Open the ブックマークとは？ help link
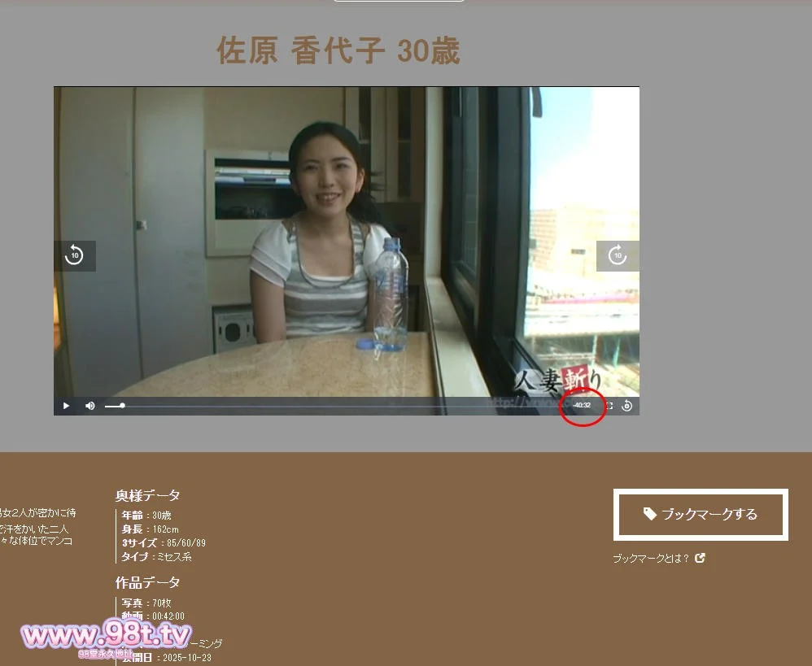This screenshot has width=812, height=666. point(651,559)
